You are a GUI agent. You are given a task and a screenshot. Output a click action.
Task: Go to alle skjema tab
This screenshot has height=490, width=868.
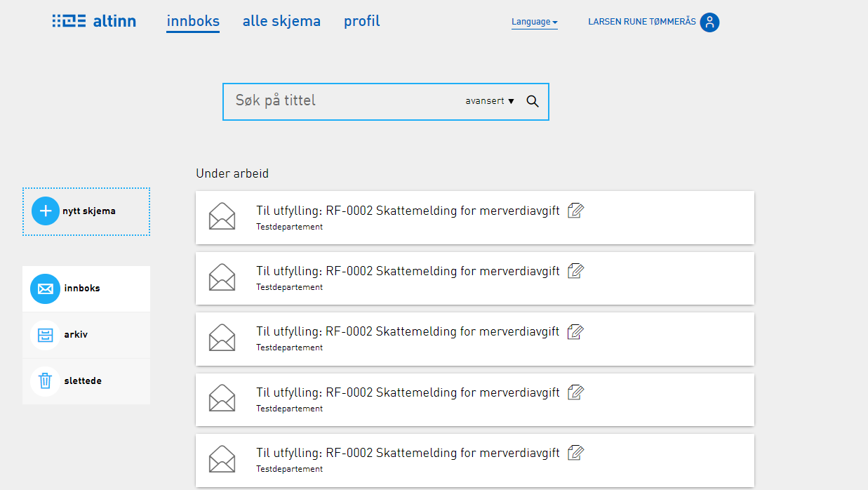pos(281,21)
